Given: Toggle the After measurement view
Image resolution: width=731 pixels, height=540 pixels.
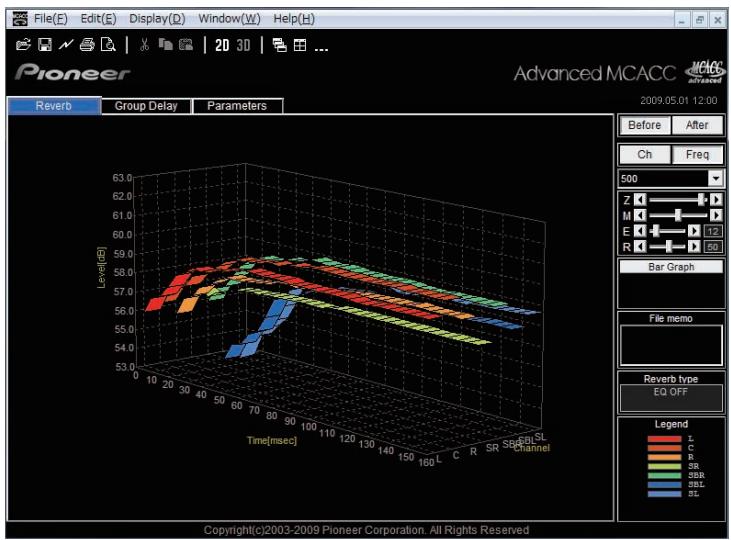Looking at the screenshot, I should [x=697, y=125].
